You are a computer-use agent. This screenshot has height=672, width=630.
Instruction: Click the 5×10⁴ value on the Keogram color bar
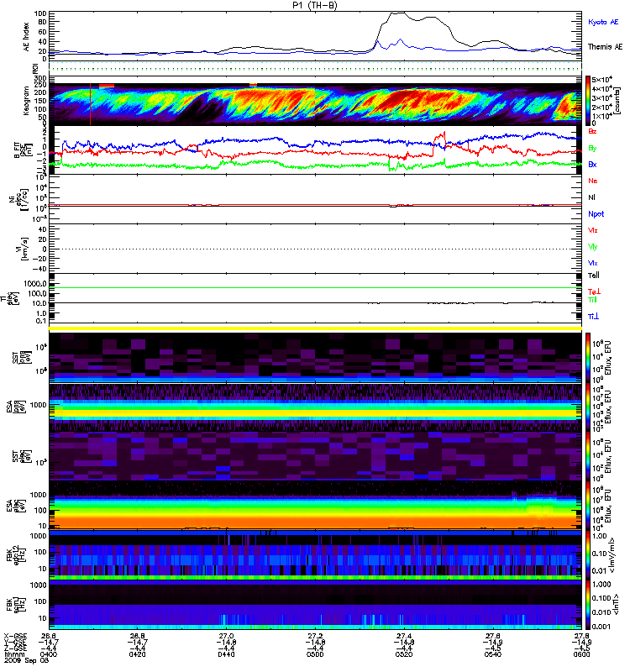click(x=601, y=80)
